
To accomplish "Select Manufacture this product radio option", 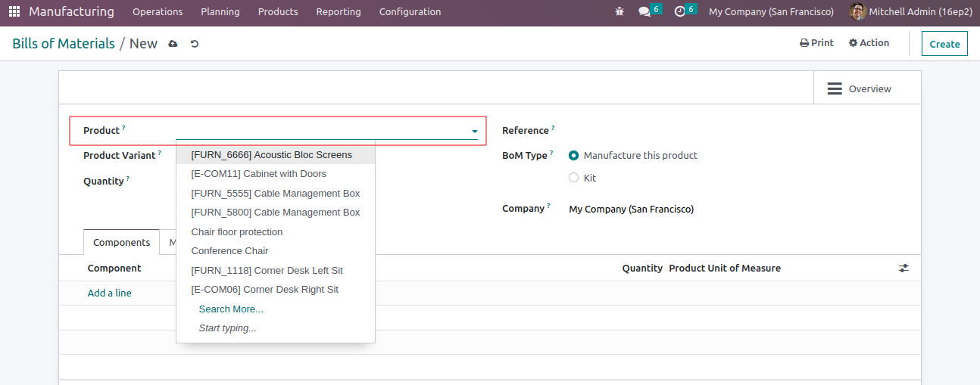I will [574, 156].
